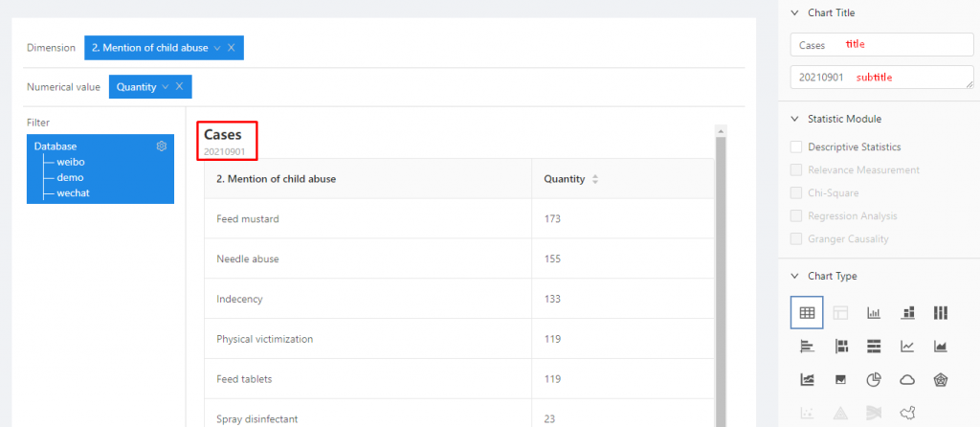
Task: Collapse the Statistic Module section
Action: (793, 119)
